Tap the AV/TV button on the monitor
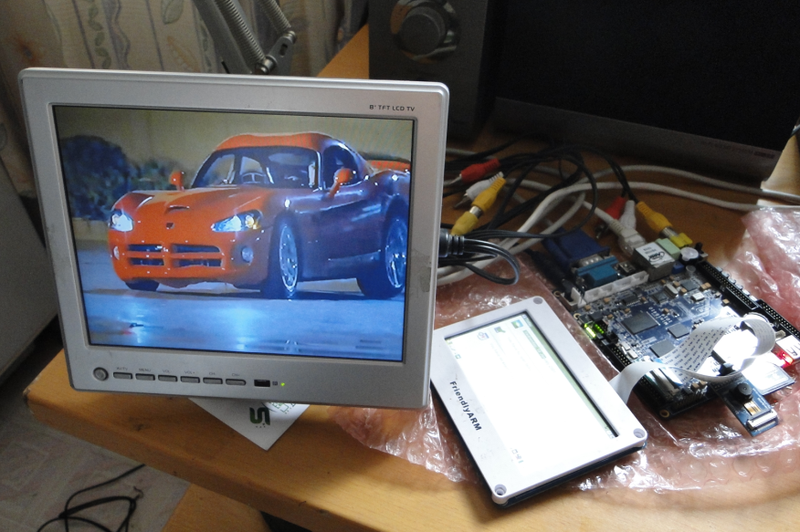Image resolution: width=800 pixels, height=532 pixels. [x=122, y=376]
